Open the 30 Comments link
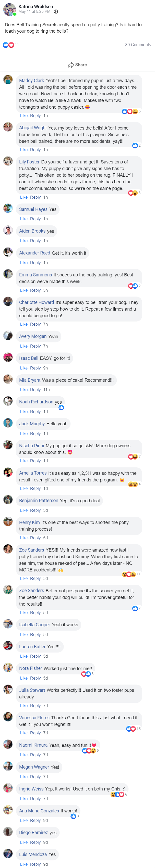The image size is (155, 868). pos(138,45)
